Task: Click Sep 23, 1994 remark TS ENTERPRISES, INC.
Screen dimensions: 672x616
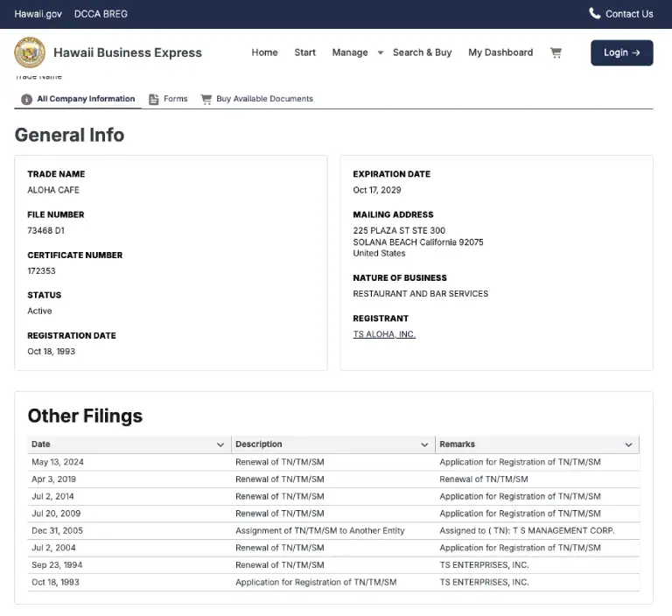Action: coord(484,565)
